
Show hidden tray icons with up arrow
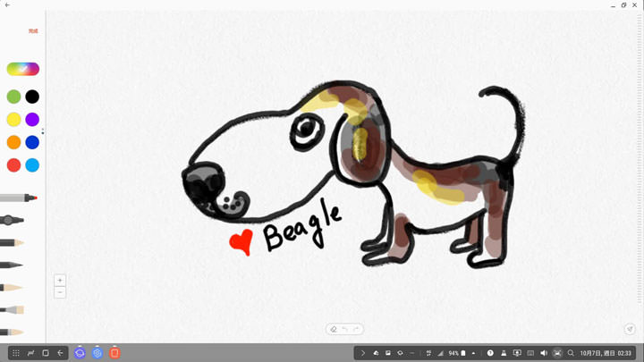(x=474, y=353)
